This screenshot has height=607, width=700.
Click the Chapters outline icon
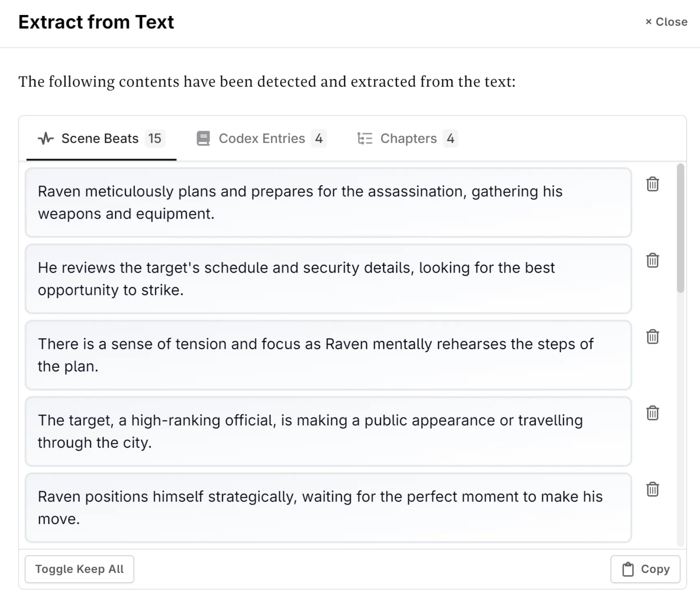click(365, 139)
